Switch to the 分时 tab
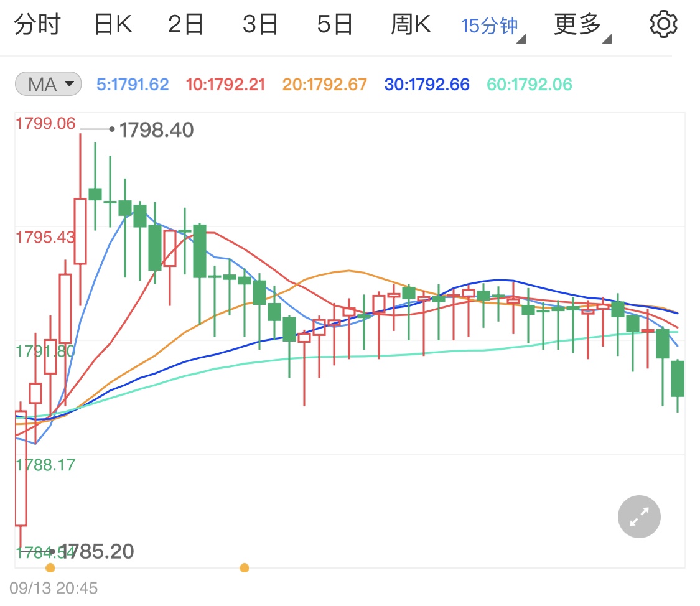 [x=37, y=24]
